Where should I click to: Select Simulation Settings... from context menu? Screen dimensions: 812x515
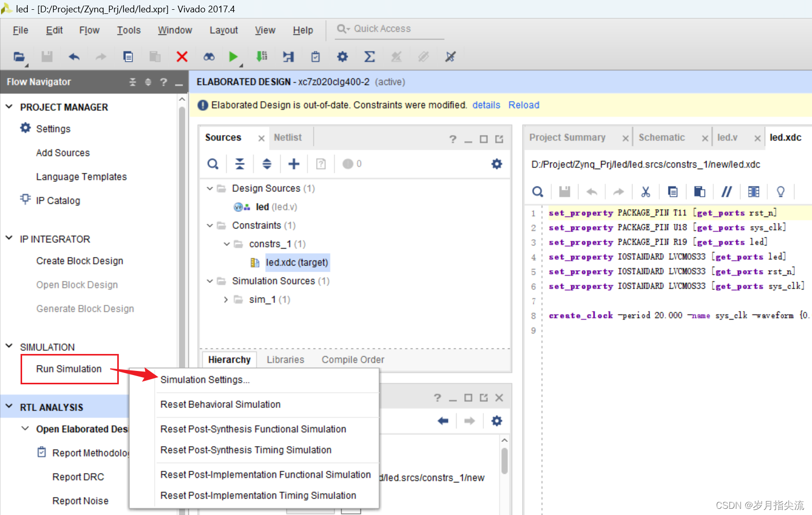pyautogui.click(x=205, y=380)
